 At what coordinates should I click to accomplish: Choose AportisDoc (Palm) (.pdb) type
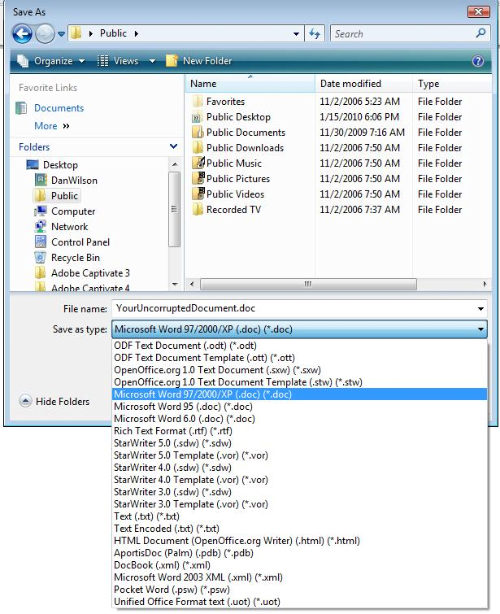tap(300, 553)
